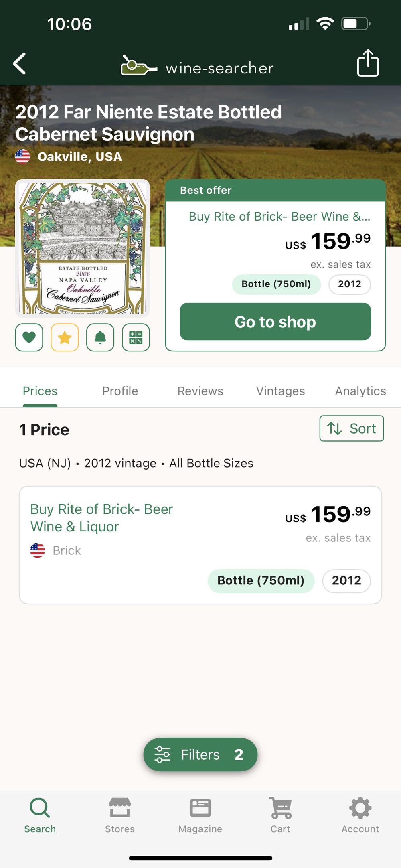Tap the wine label thumbnail image

(x=83, y=248)
